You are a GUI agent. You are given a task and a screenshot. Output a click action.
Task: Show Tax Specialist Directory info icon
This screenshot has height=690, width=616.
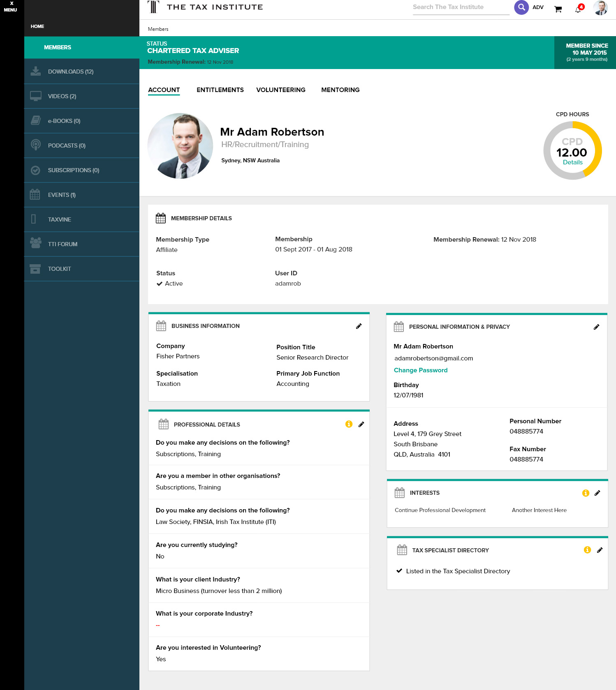coord(587,550)
